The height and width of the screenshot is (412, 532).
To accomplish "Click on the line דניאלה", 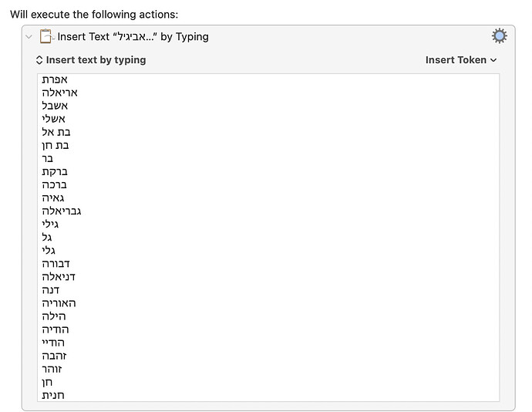I will [x=59, y=277].
